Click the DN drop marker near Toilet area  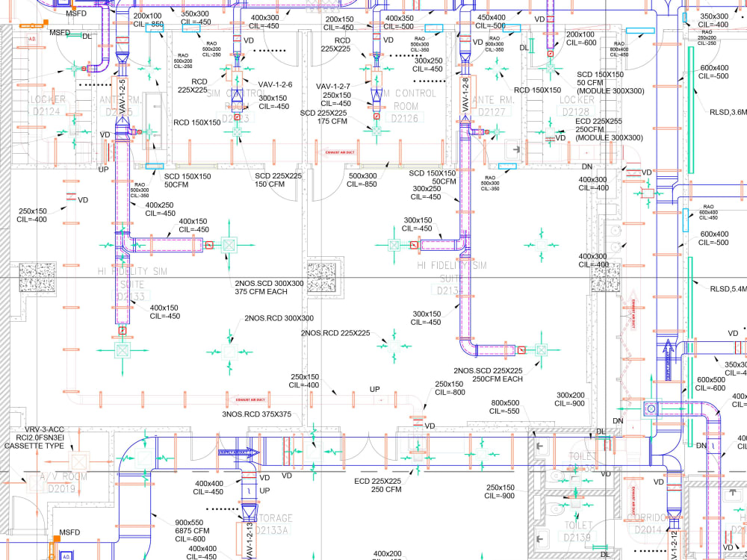pyautogui.click(x=617, y=420)
